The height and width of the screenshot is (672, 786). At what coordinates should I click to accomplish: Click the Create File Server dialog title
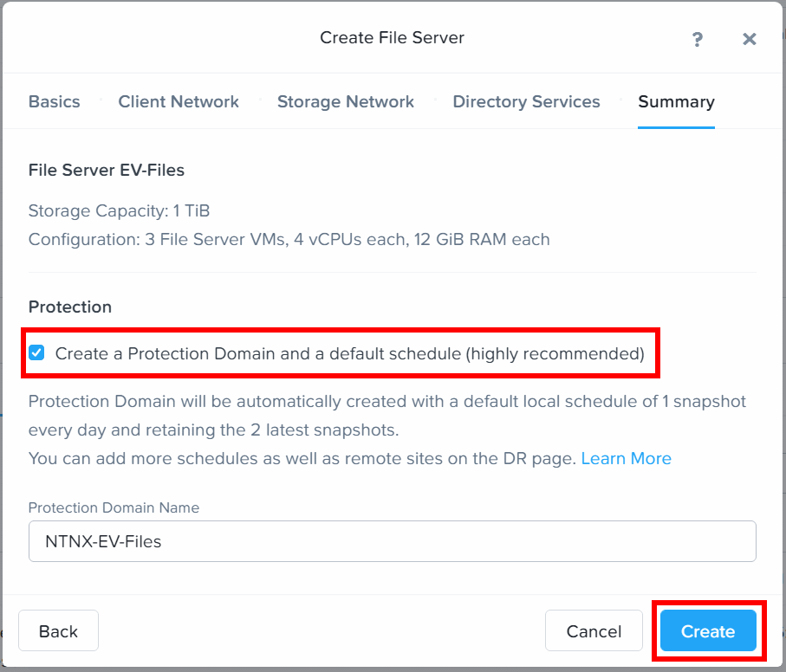(x=392, y=37)
